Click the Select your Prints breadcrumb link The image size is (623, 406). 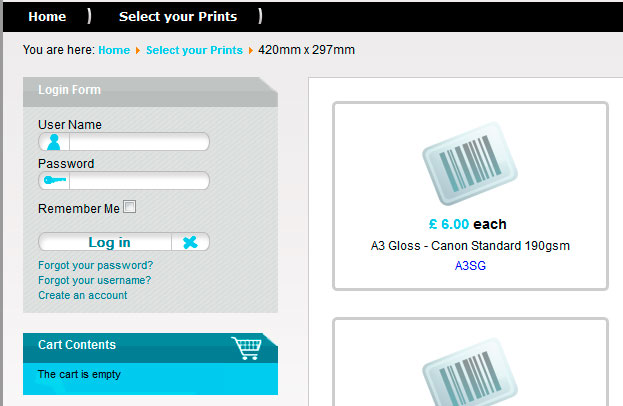[x=194, y=50]
